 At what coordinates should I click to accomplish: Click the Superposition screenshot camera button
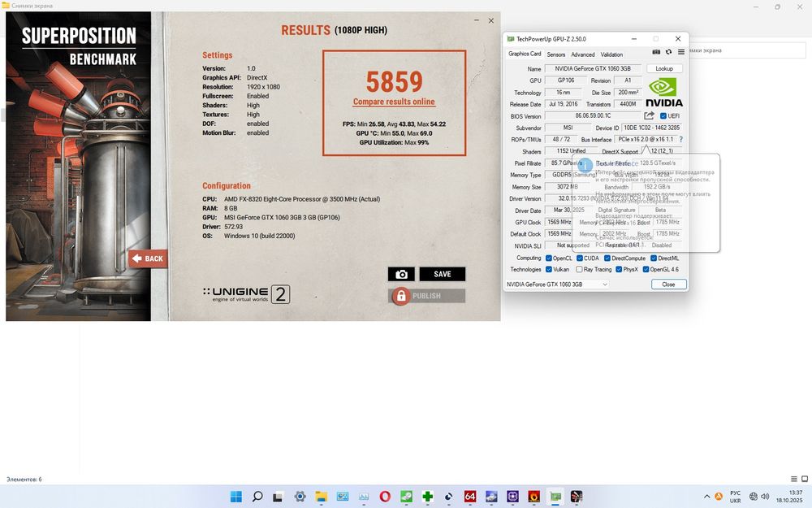tap(401, 274)
